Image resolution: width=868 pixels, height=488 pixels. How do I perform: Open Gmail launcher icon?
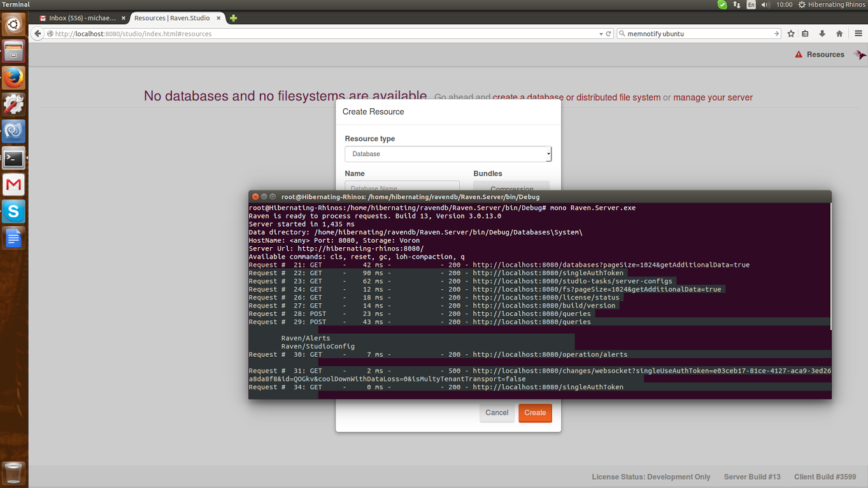click(13, 185)
